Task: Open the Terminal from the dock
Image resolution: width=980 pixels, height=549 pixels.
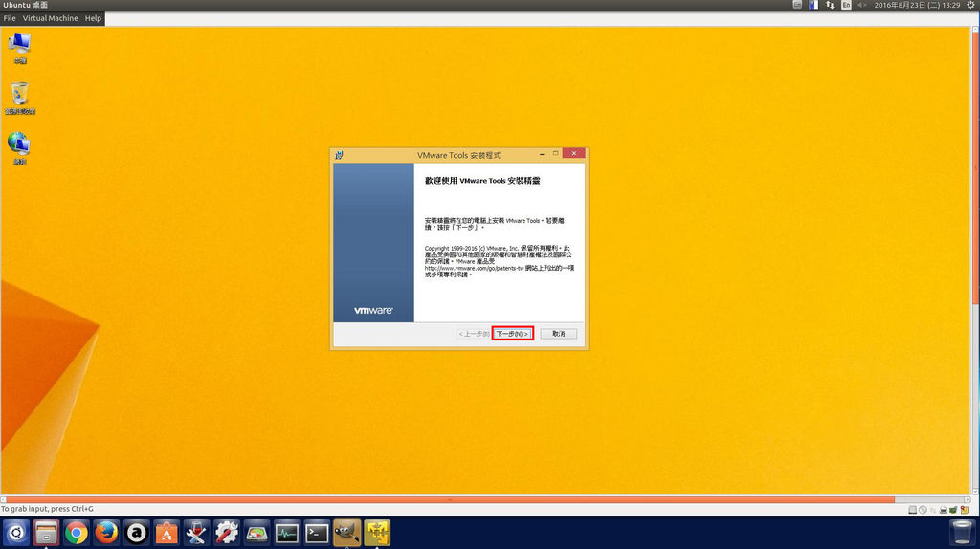Action: pyautogui.click(x=316, y=533)
